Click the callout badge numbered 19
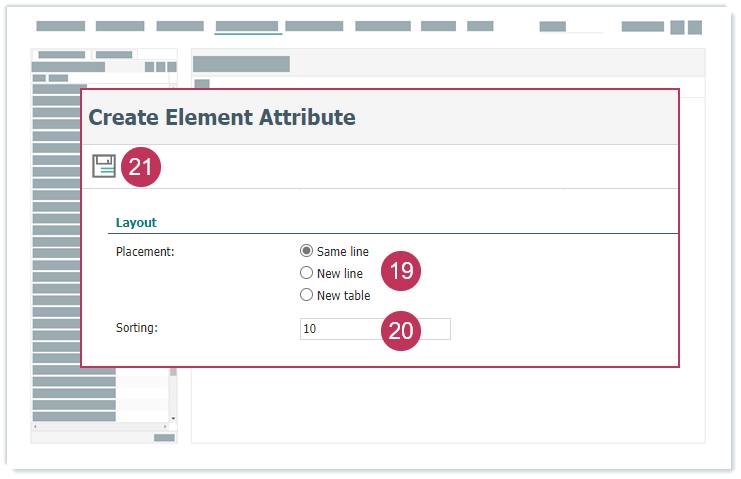The width and height of the screenshot is (741, 479). click(402, 271)
